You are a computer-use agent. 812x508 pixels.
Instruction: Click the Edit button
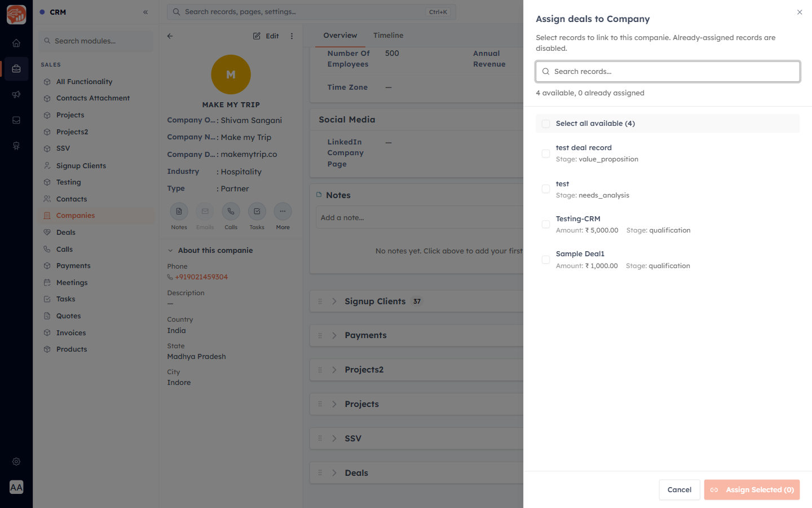[x=266, y=36]
